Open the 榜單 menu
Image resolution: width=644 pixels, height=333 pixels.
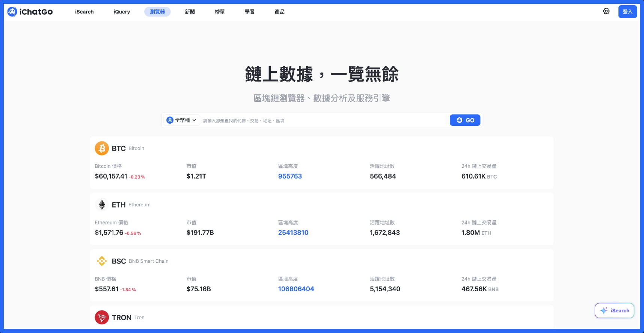tap(220, 12)
